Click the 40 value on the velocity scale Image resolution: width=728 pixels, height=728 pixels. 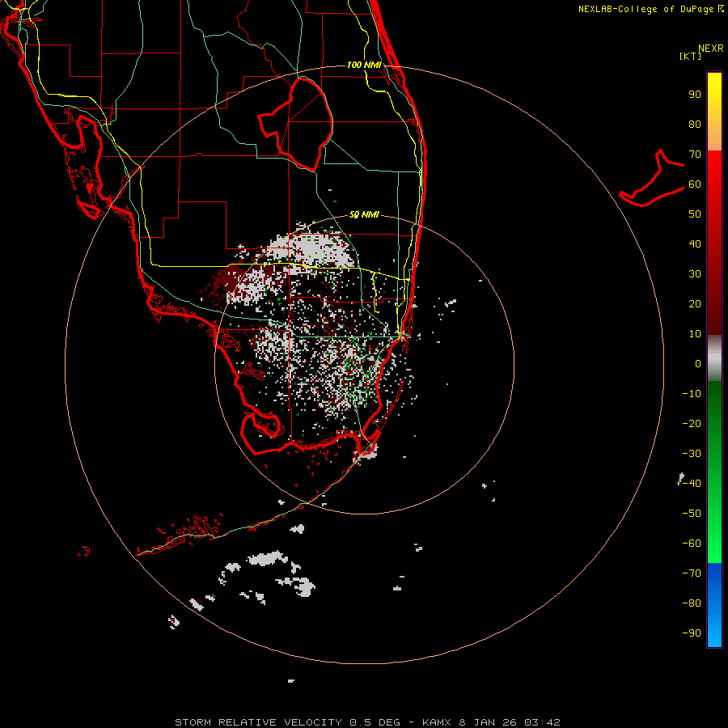(x=695, y=244)
